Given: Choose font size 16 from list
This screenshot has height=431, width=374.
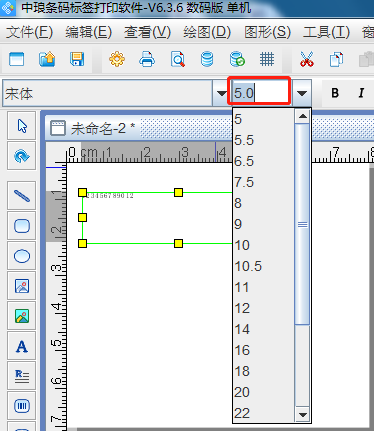Looking at the screenshot, I should [x=263, y=350].
